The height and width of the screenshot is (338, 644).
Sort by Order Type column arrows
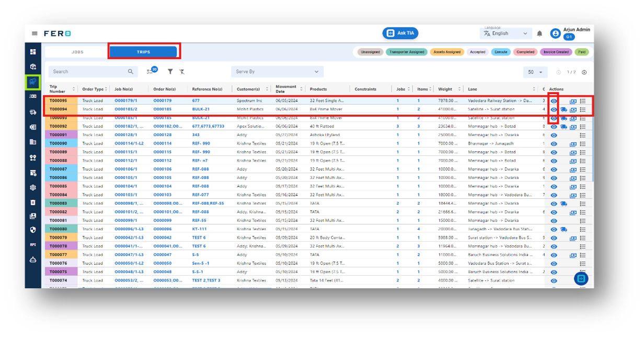(106, 89)
